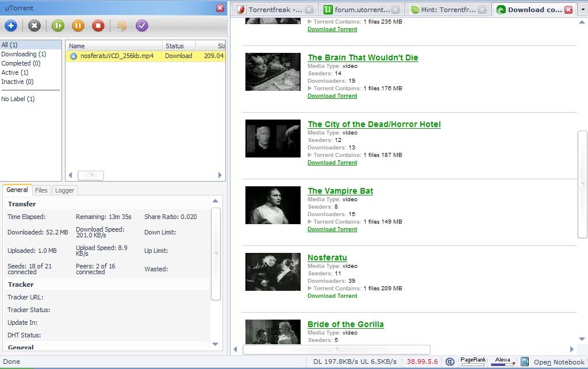The image size is (588, 369).
Task: Switch to the Mint: Torrentfr... tab
Action: (x=448, y=10)
